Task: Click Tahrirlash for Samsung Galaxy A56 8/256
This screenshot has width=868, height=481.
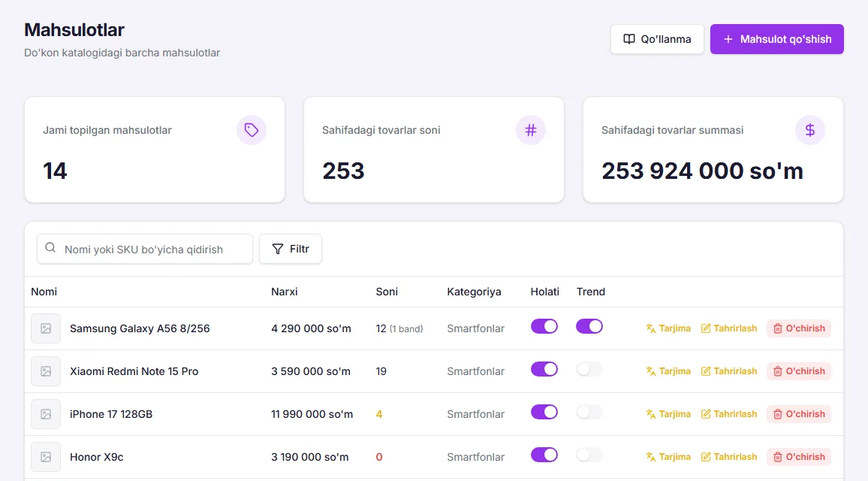Action: (729, 328)
